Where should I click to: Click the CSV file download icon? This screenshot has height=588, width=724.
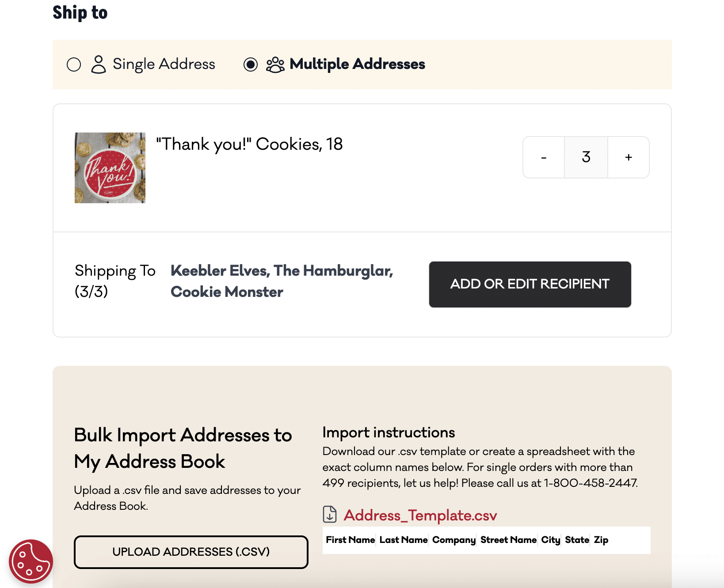330,515
